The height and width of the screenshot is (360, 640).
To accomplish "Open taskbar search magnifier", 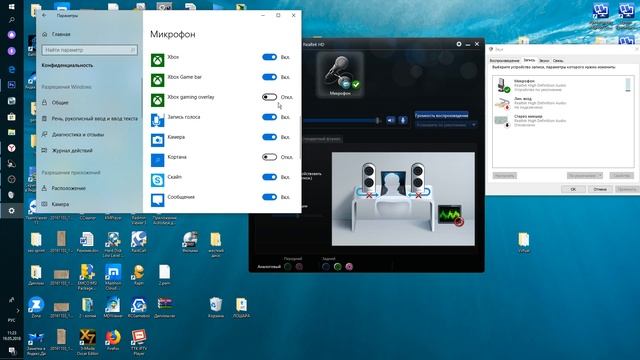I will tap(11, 20).
